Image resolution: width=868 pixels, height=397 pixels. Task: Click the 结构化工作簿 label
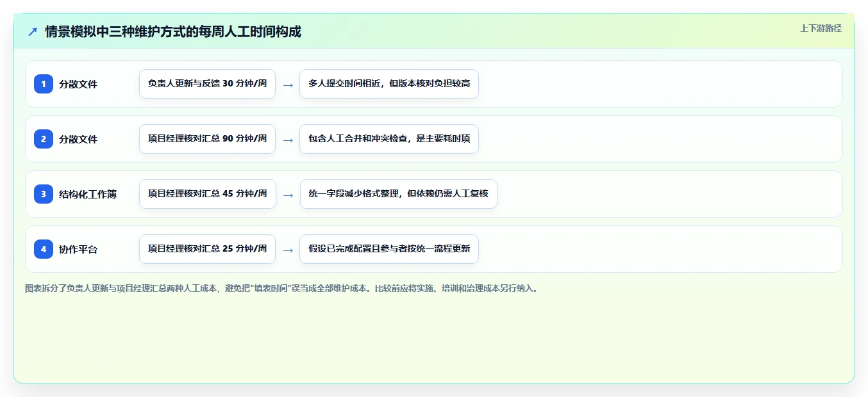click(x=88, y=194)
